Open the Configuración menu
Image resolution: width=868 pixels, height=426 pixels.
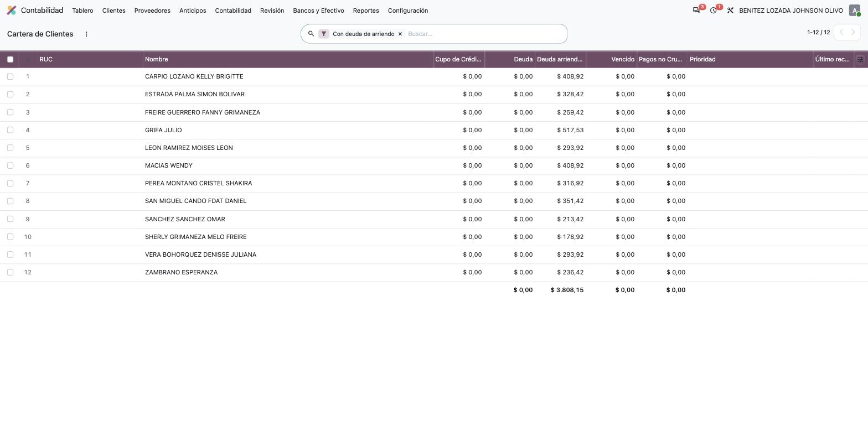[x=408, y=11]
